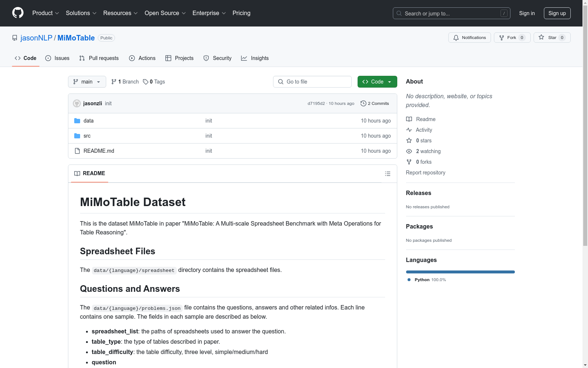Image resolution: width=588 pixels, height=368 pixels.
Task: Click the Python languages progress bar
Action: tap(460, 272)
